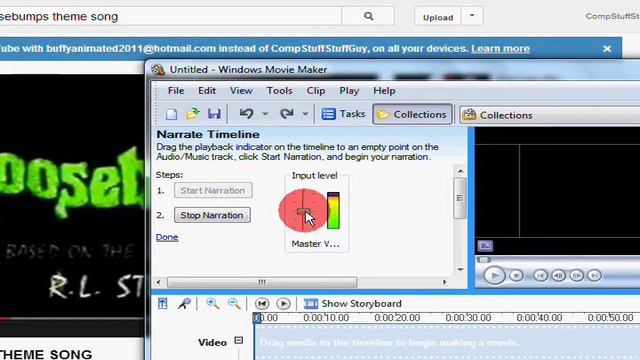The image size is (640, 360).
Task: Click the full screen icon under the preview
Action: point(485,246)
